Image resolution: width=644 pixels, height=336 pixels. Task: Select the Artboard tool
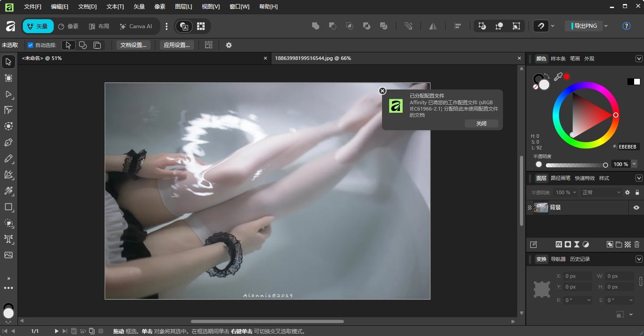click(x=9, y=78)
